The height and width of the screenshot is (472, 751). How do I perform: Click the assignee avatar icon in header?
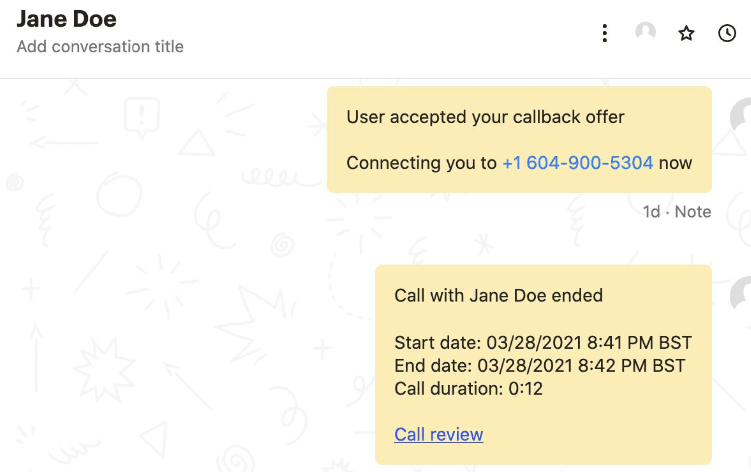pyautogui.click(x=646, y=33)
